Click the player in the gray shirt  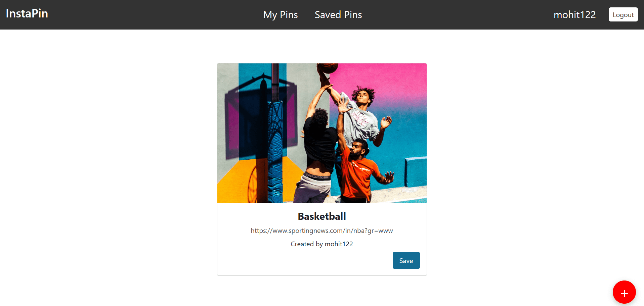coord(363,114)
